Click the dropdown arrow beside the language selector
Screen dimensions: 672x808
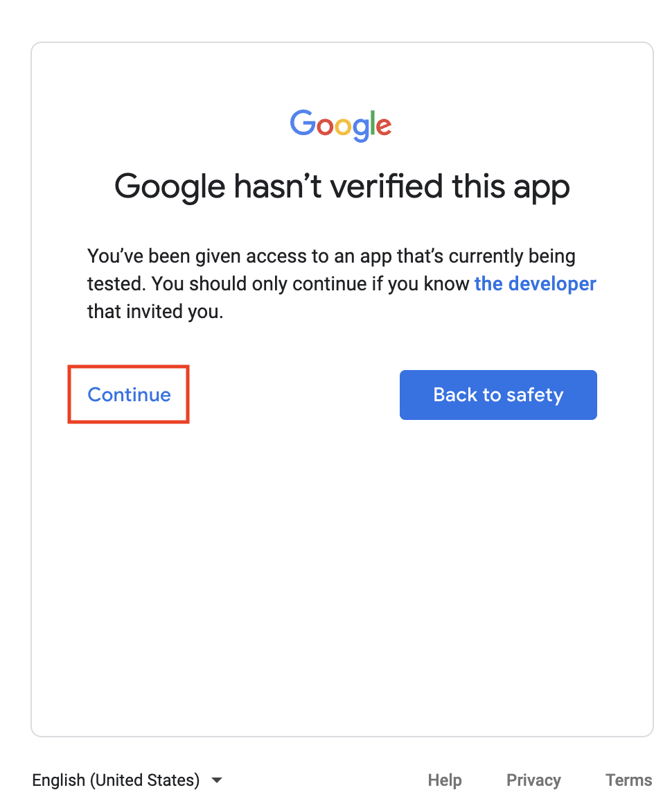(216, 780)
